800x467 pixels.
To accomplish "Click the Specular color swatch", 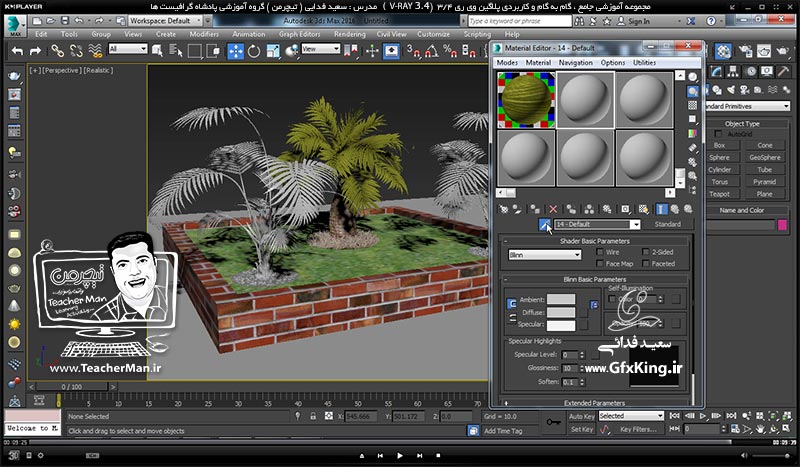I will (x=561, y=325).
